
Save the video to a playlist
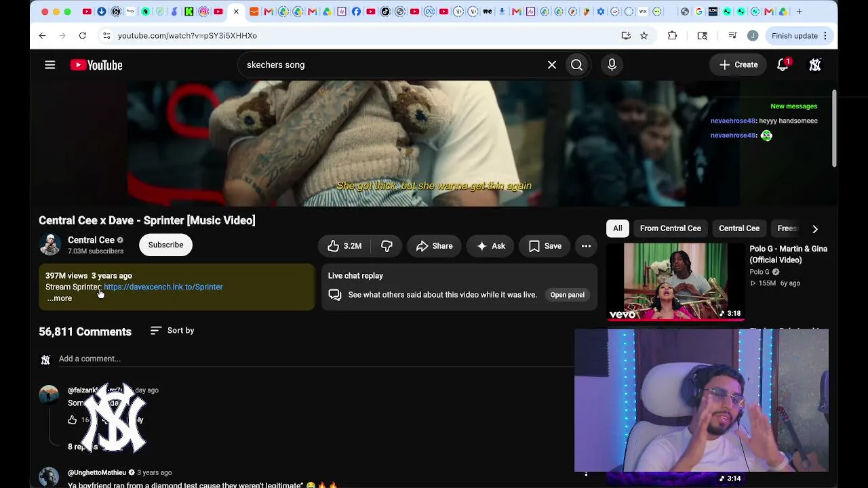pos(545,246)
